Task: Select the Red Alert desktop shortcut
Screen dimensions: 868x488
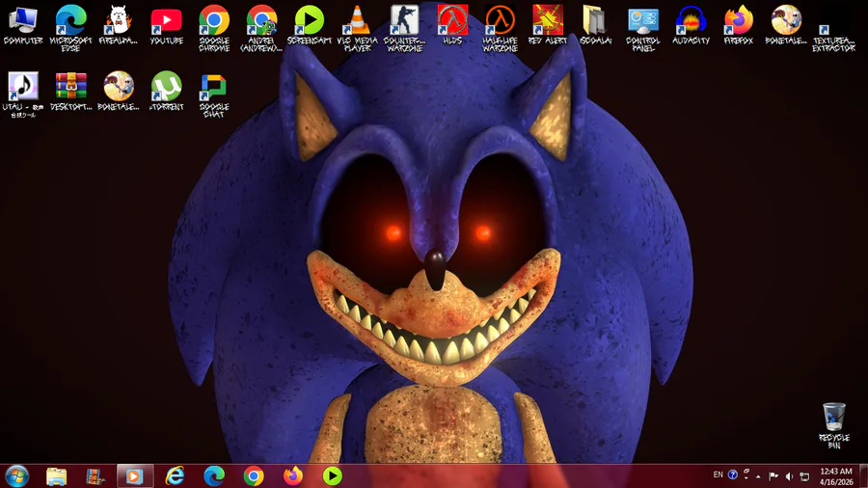Action: click(548, 25)
